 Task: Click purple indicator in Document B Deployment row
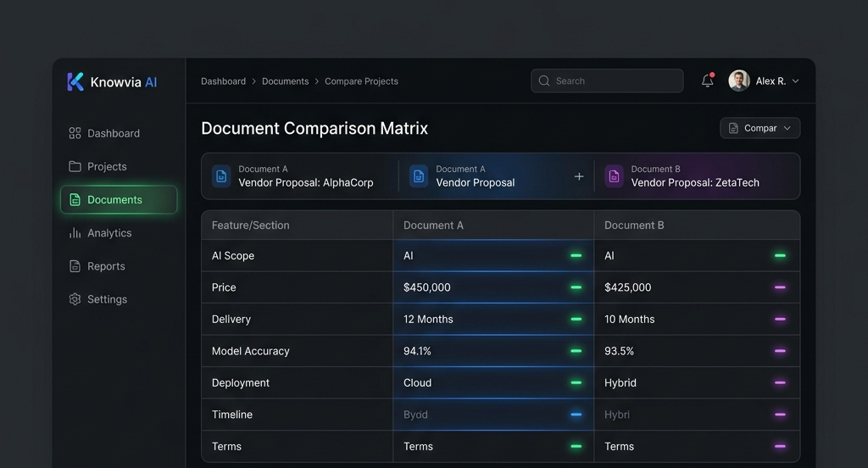click(780, 382)
